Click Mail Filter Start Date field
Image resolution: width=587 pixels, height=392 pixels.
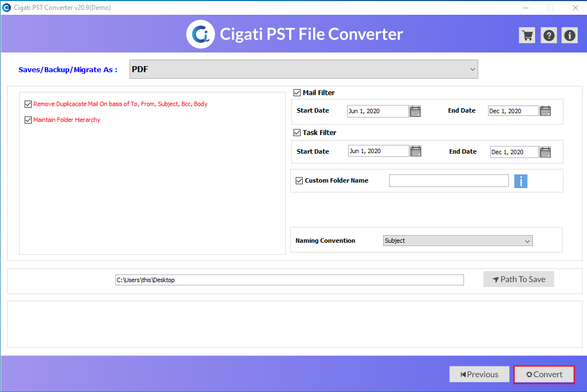click(x=377, y=111)
